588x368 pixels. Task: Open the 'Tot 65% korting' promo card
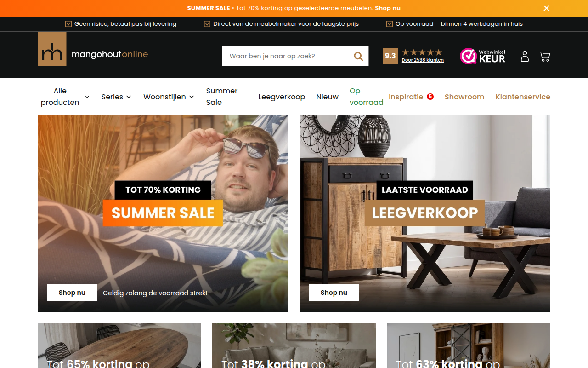point(119,345)
